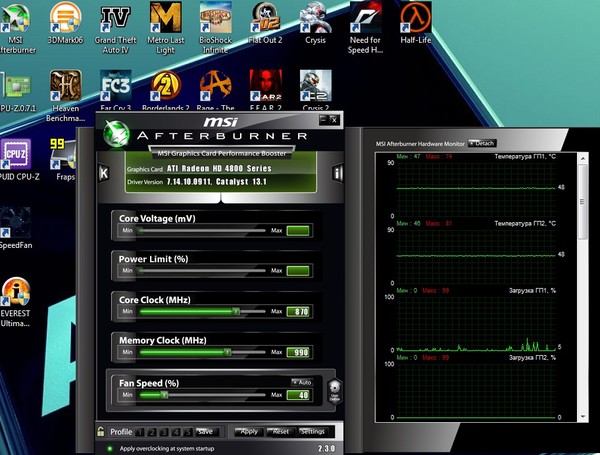The image size is (600, 455).
Task: Toggle the fan speed Auto mode
Action: tap(302, 382)
